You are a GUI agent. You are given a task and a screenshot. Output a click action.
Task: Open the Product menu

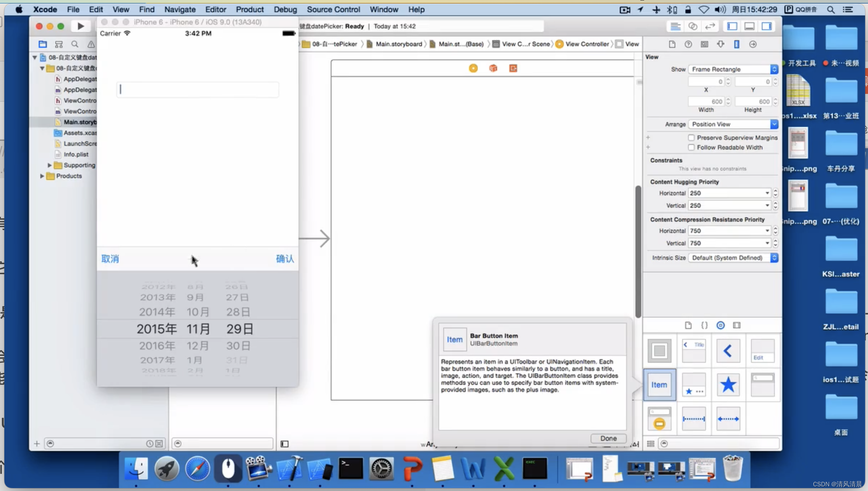[x=250, y=9]
